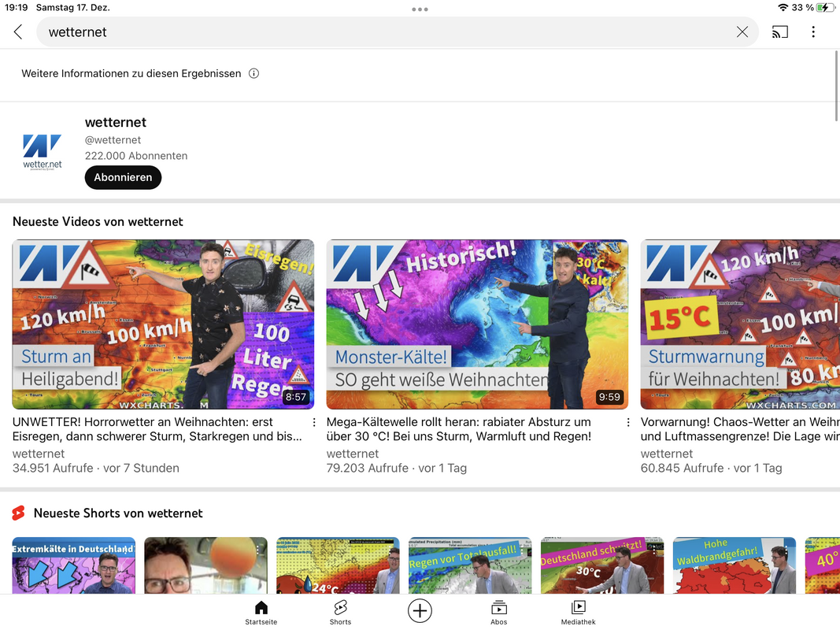
Task: Open the 24°C weather map short
Action: [x=338, y=565]
